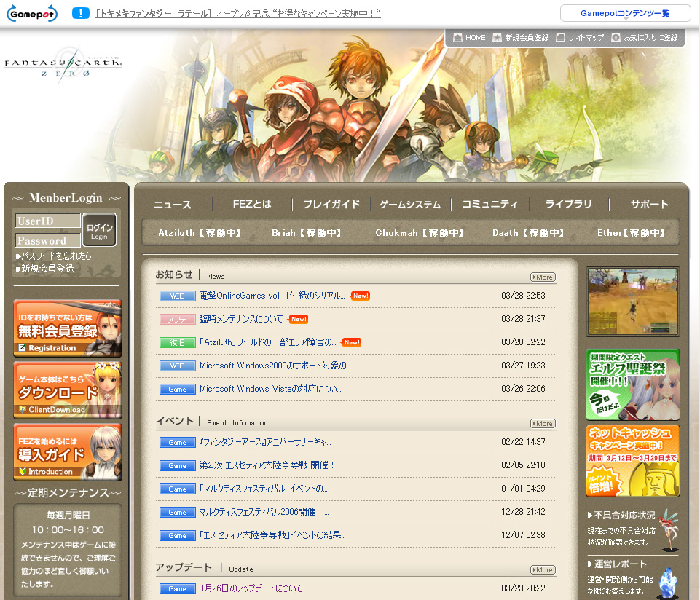The image size is (700, 600).
Task: Click the UserID input field
Action: tap(48, 221)
